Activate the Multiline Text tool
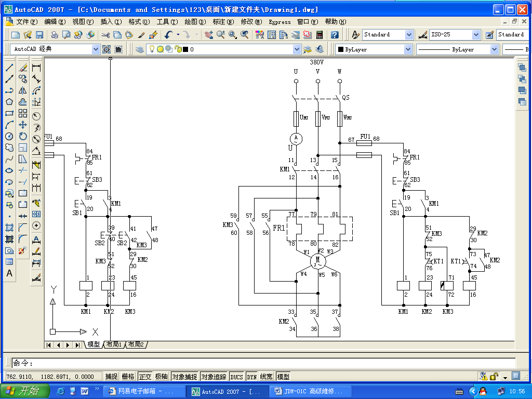 tap(9, 273)
